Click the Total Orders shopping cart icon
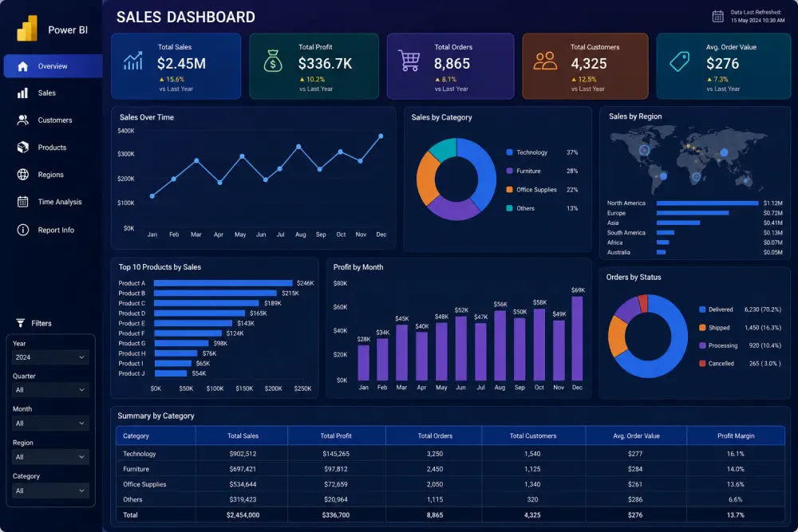 [409, 61]
